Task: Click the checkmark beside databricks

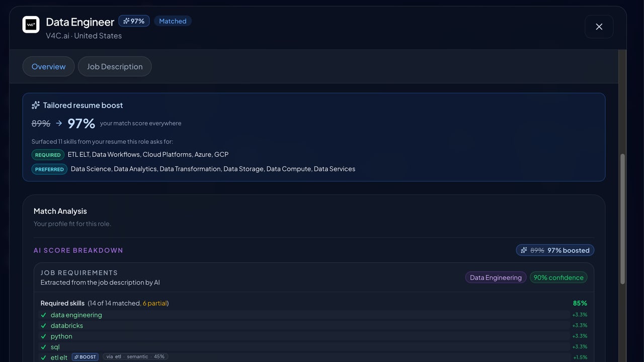Action: (44, 326)
